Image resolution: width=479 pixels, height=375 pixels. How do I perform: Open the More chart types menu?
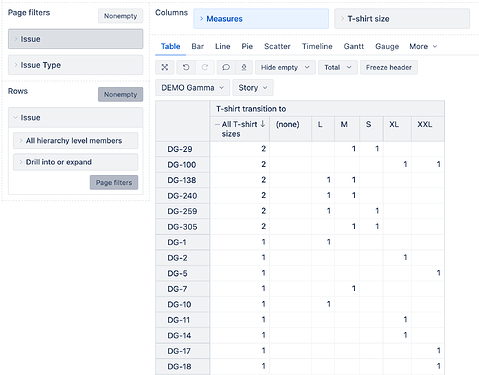tap(423, 46)
